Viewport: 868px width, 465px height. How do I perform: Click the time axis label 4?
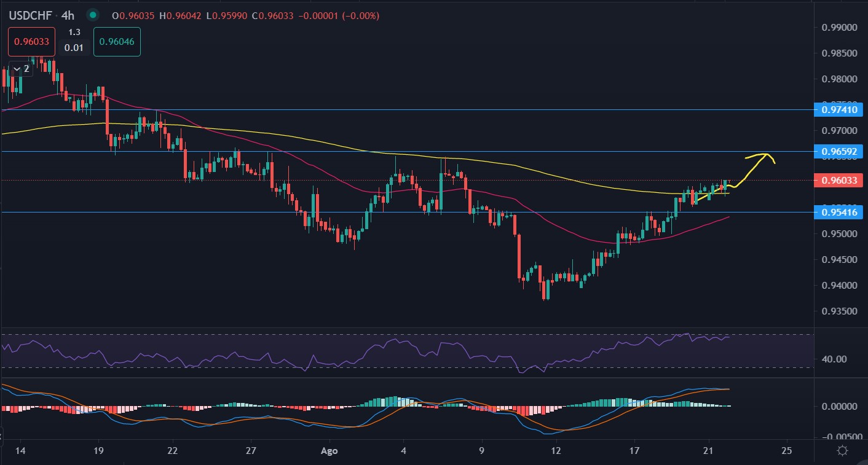403,450
